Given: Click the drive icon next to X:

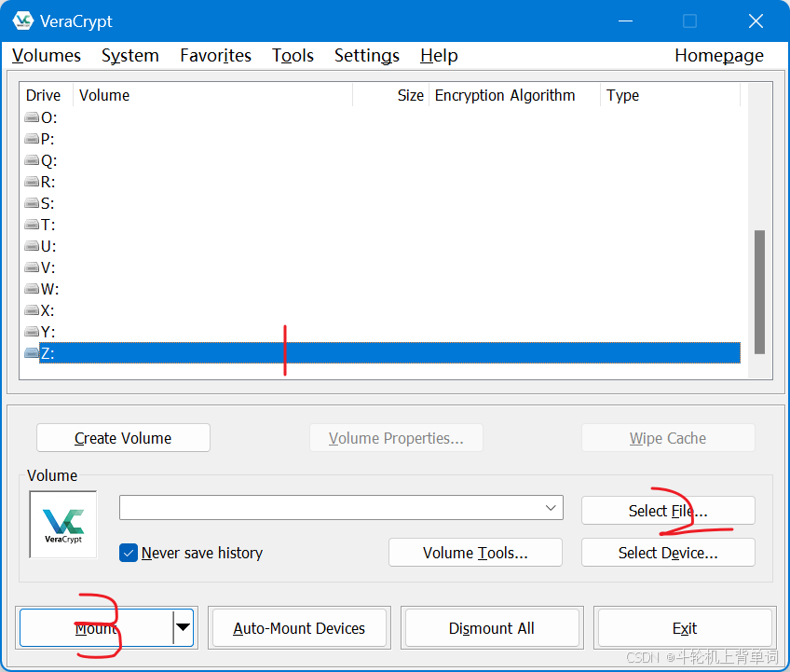Looking at the screenshot, I should point(32,310).
